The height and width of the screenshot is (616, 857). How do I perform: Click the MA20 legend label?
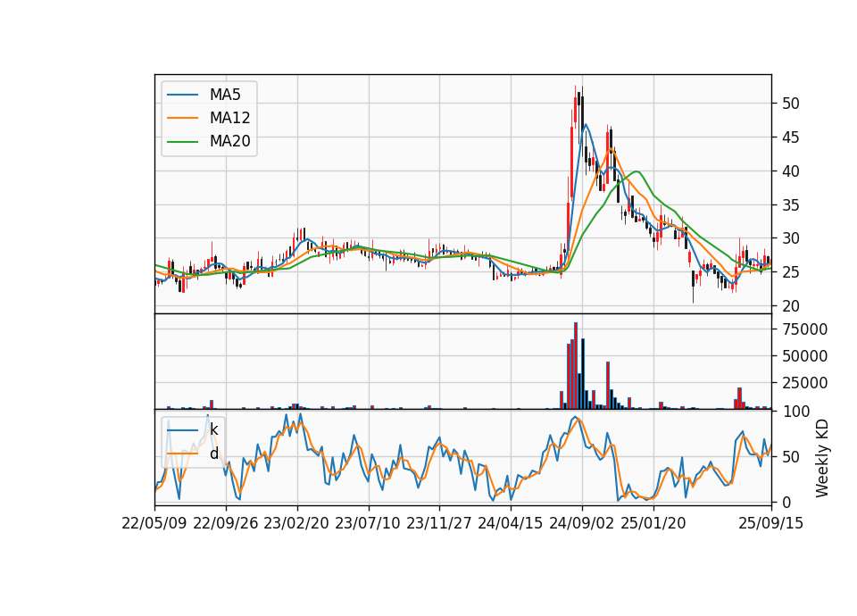tap(229, 142)
